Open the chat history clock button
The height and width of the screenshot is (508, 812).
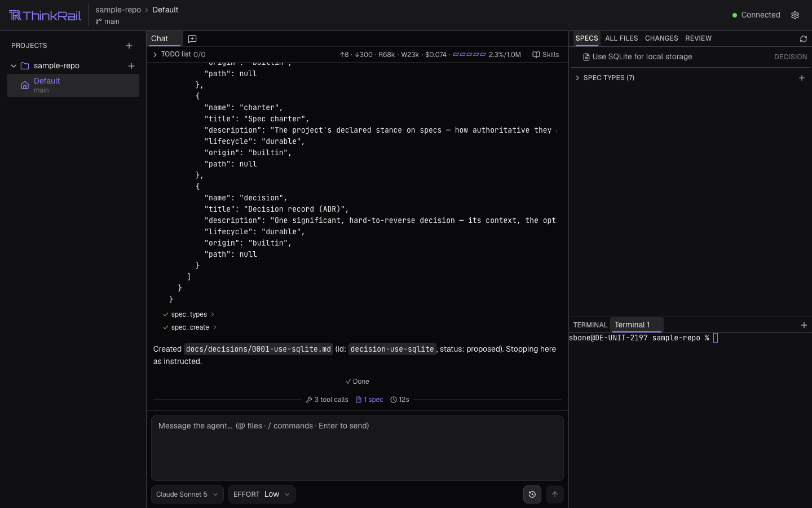tap(532, 494)
